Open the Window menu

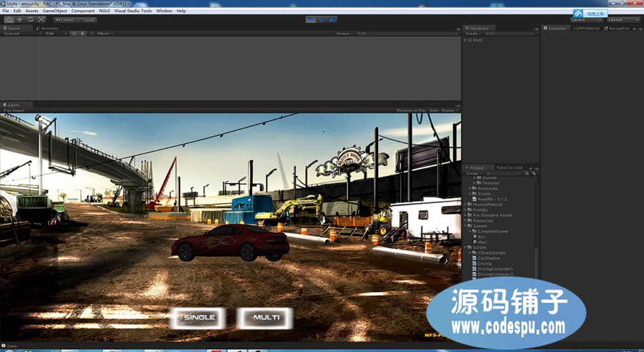click(164, 11)
